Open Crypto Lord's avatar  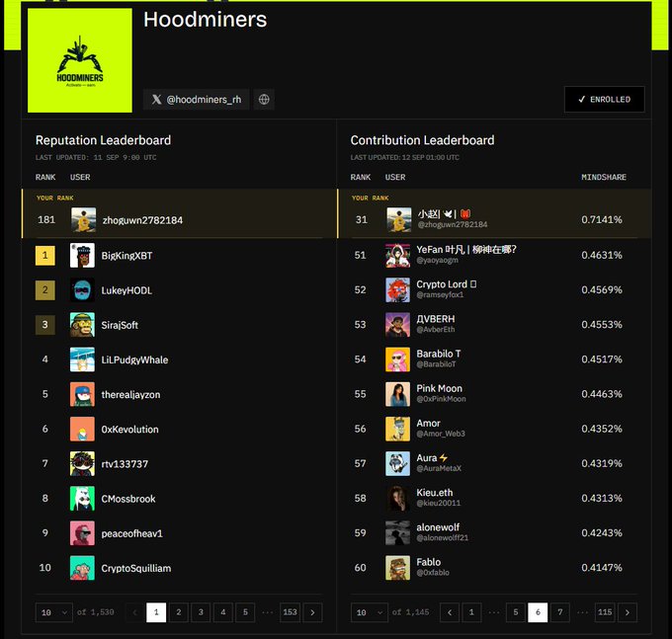click(397, 290)
